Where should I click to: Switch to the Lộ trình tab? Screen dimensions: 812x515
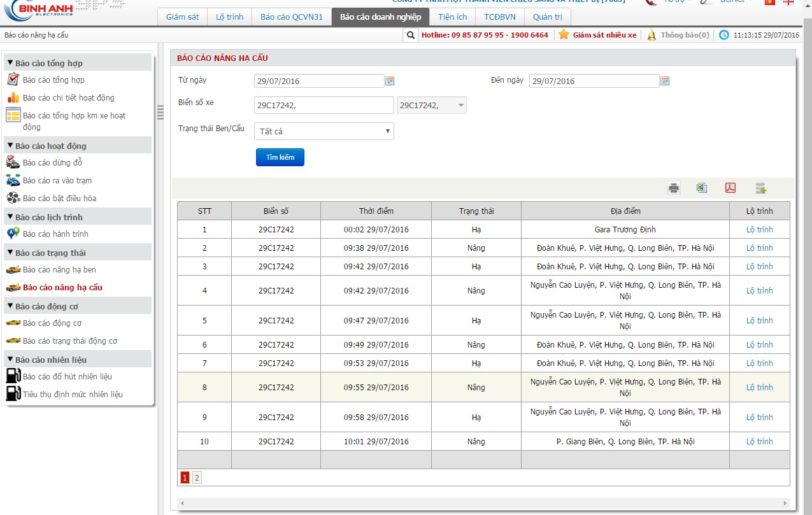(230, 17)
